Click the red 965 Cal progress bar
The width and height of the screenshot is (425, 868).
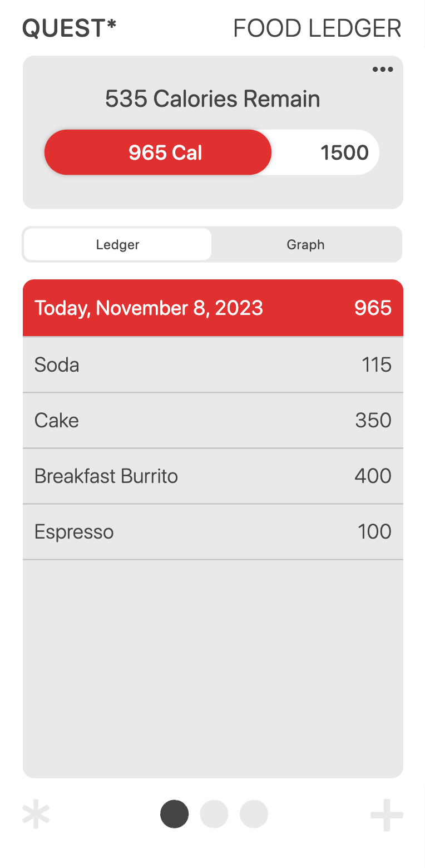click(158, 152)
